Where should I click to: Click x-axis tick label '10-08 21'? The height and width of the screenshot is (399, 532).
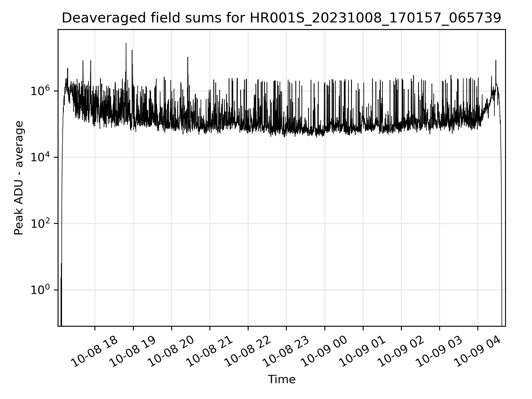tap(209, 352)
